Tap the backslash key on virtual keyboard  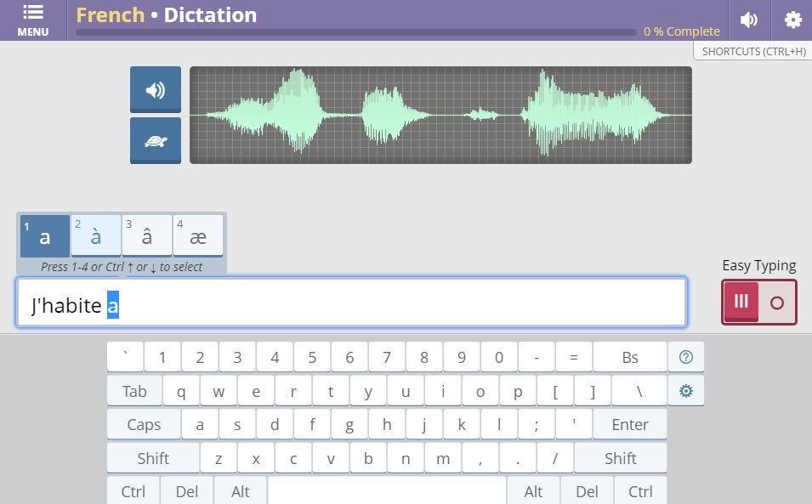point(639,391)
